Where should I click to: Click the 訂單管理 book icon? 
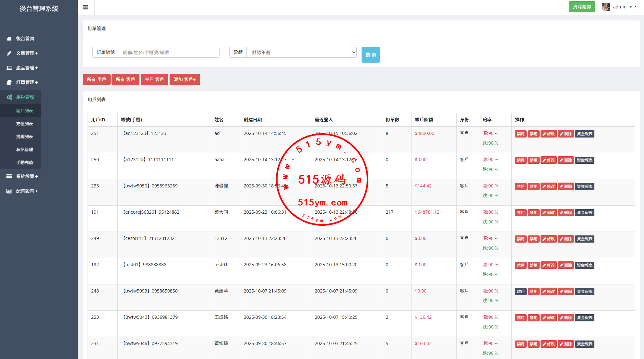click(x=9, y=82)
